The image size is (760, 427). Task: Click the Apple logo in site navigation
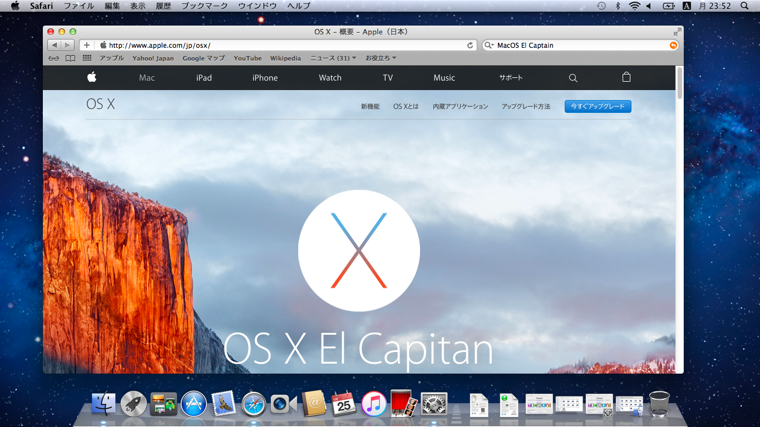pyautogui.click(x=92, y=78)
